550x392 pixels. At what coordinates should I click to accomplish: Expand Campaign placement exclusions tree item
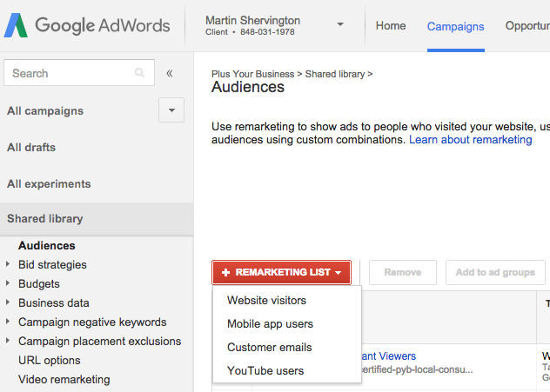(8, 341)
